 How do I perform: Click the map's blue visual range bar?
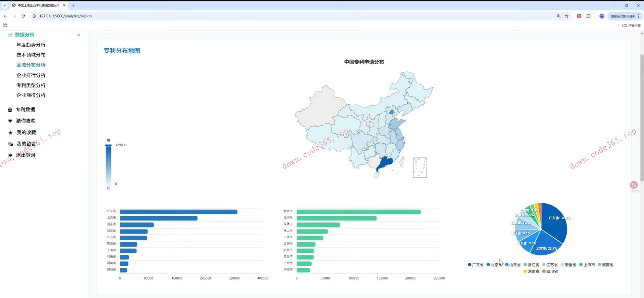tap(108, 164)
